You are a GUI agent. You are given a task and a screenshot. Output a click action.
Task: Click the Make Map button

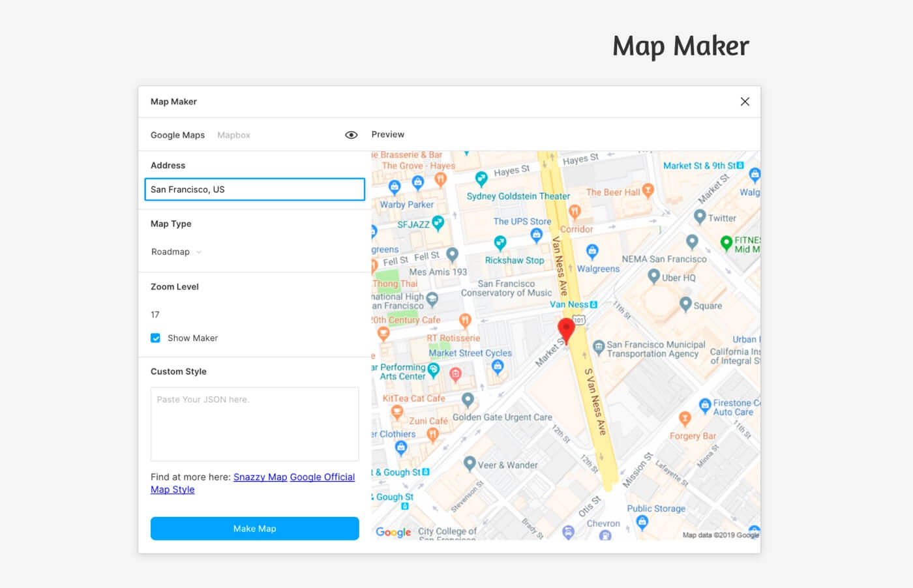[x=254, y=529]
